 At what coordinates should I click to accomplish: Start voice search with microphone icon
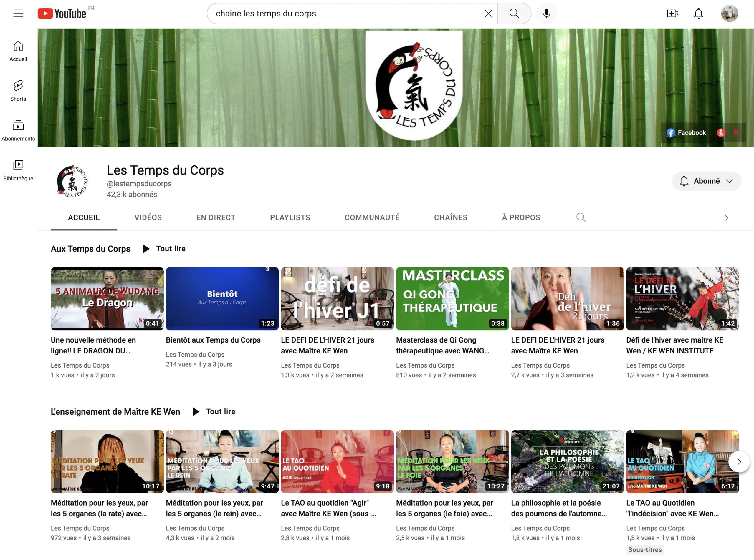tap(546, 13)
